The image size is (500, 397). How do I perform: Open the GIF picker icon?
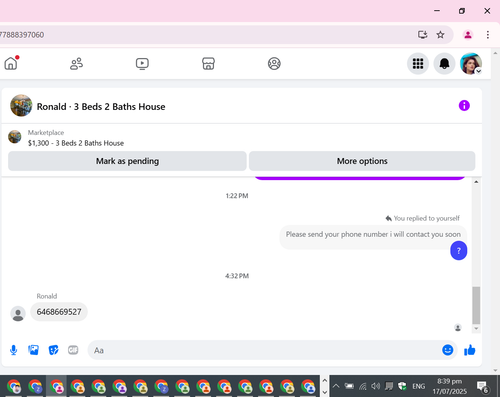73,350
